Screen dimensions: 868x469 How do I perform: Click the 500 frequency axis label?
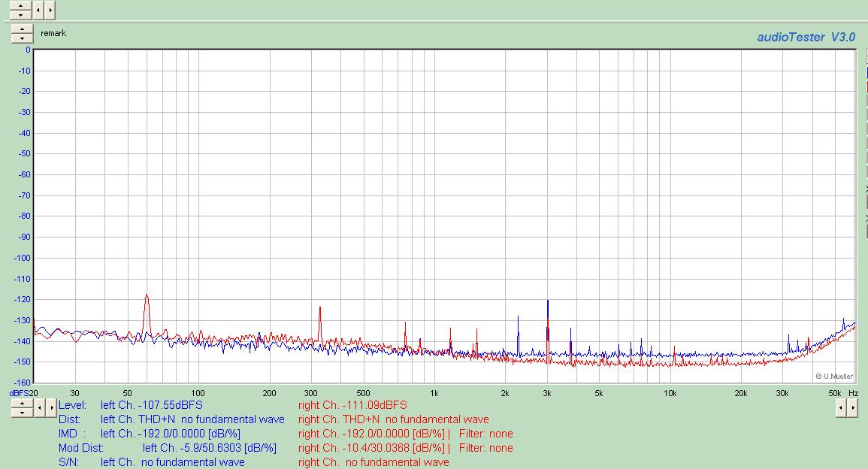click(x=362, y=393)
